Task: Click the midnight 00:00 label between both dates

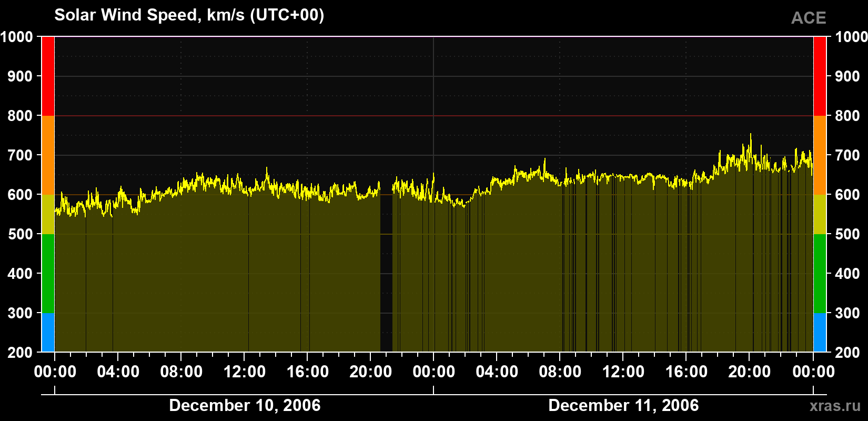Action: (433, 372)
